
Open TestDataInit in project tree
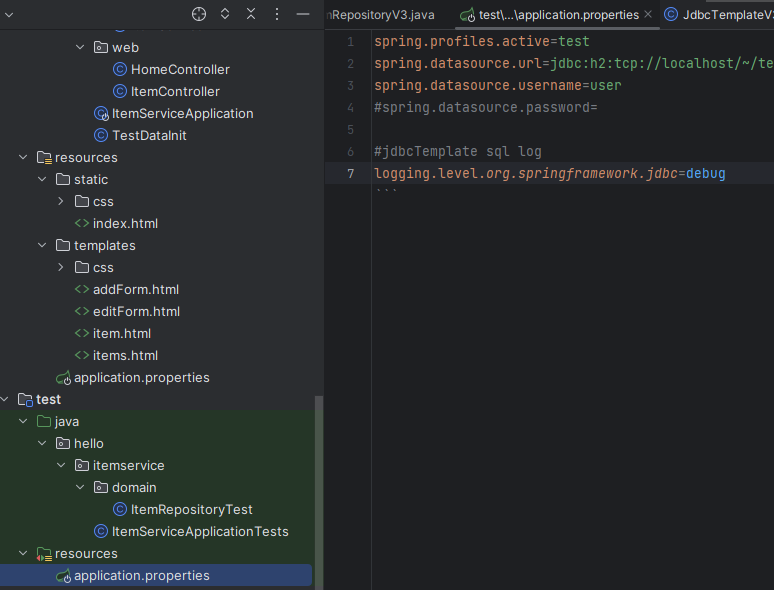(x=149, y=135)
